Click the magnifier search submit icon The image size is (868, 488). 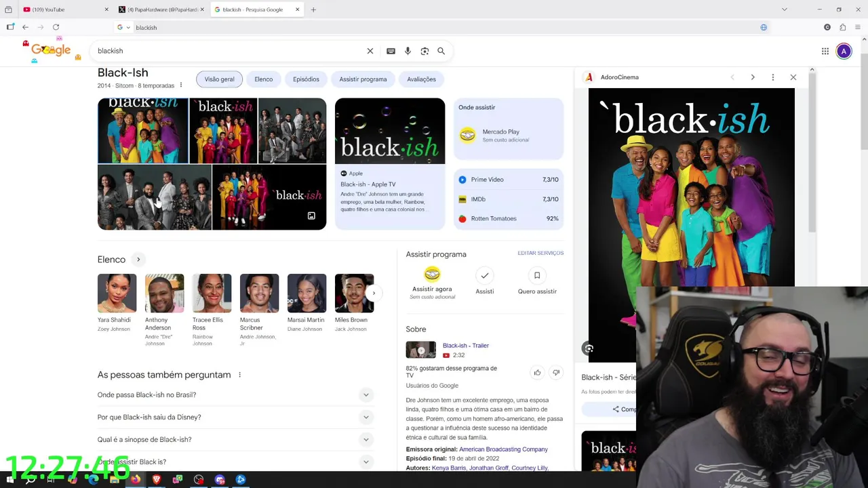441,51
